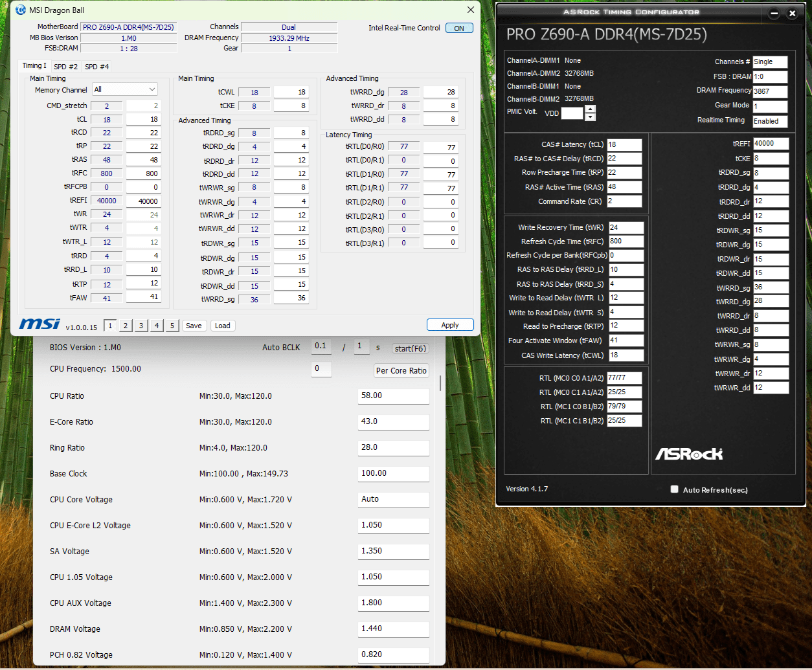Select profile slot 3 button
This screenshot has width=812, height=670.
[141, 326]
